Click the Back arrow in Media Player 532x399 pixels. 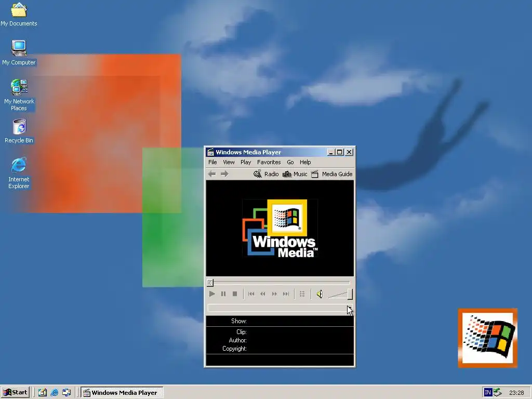tap(212, 174)
